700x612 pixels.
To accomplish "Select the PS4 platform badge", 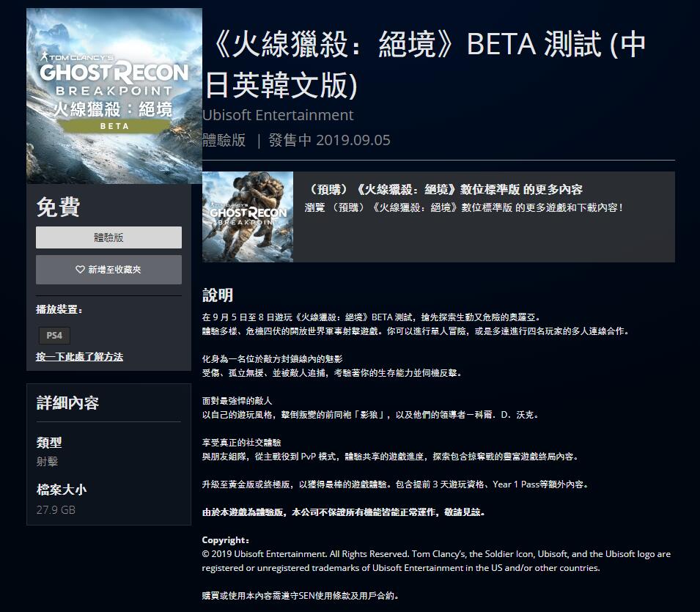I will click(54, 336).
